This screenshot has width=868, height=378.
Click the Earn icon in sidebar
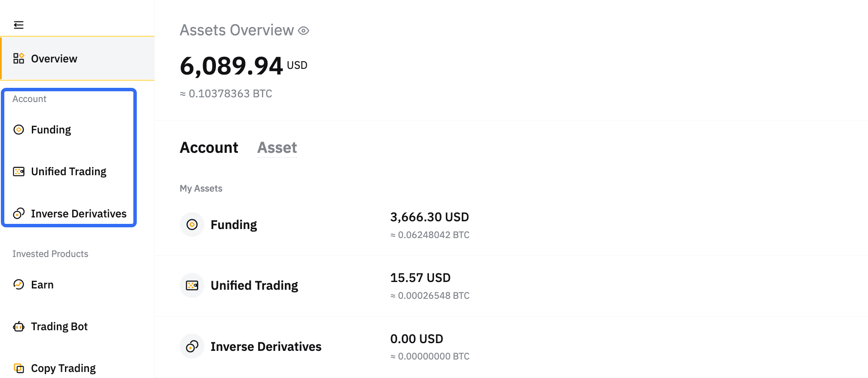(x=18, y=285)
